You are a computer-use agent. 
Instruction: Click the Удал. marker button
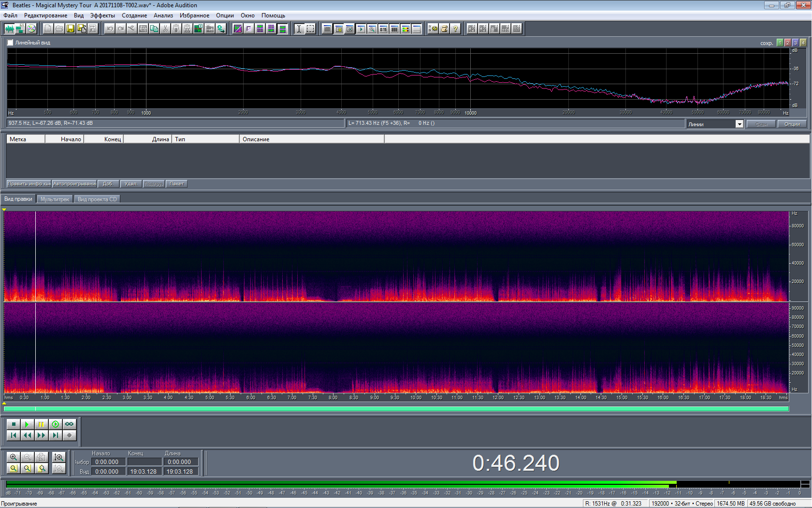tap(131, 184)
